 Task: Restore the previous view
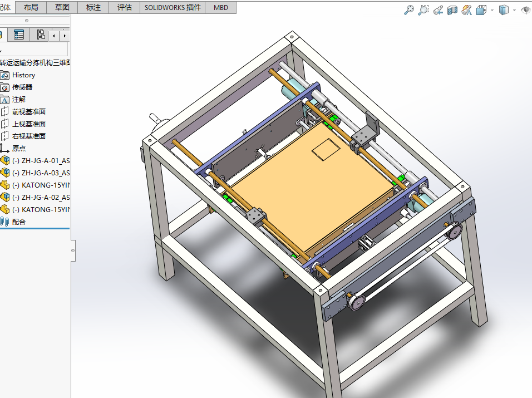pos(438,10)
